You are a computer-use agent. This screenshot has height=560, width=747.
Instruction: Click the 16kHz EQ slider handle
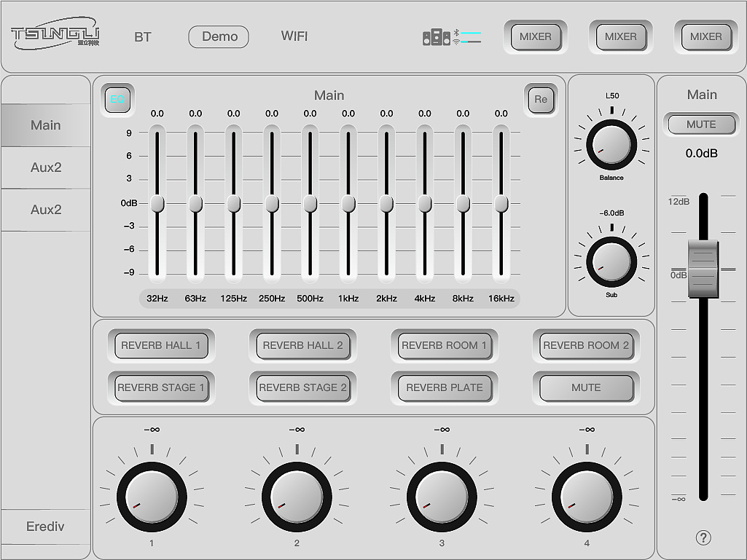point(501,204)
